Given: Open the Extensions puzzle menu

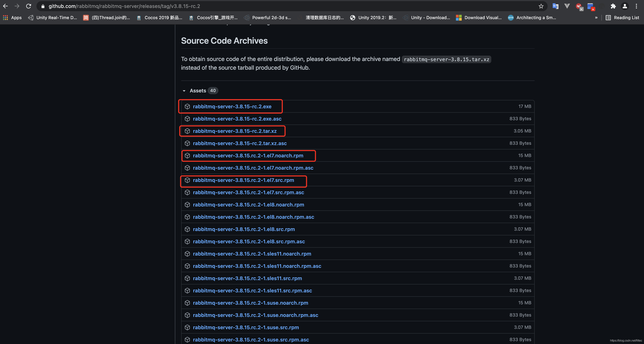Looking at the screenshot, I should coord(613,6).
